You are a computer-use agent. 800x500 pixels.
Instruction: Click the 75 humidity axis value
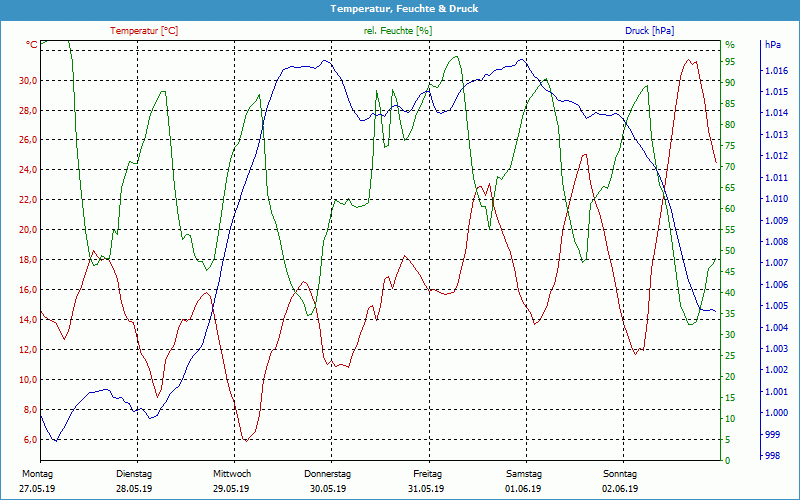[730, 145]
